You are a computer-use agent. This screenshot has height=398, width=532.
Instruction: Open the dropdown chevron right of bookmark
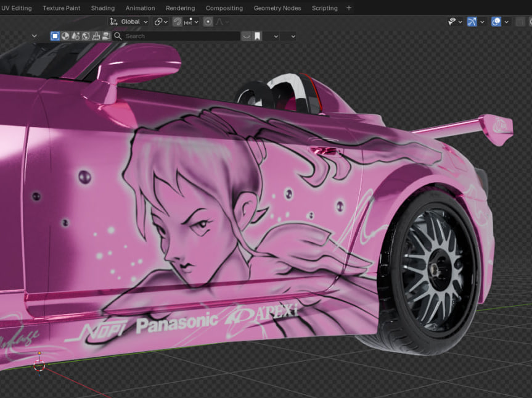(x=276, y=36)
